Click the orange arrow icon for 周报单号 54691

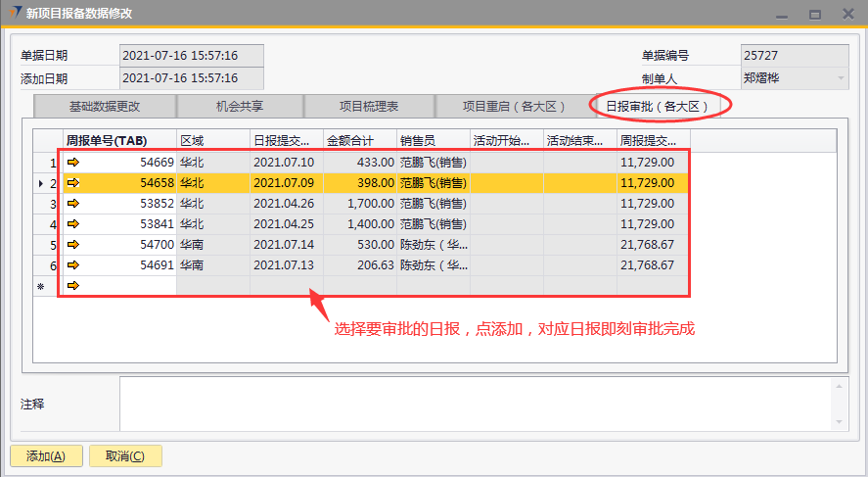click(x=72, y=264)
